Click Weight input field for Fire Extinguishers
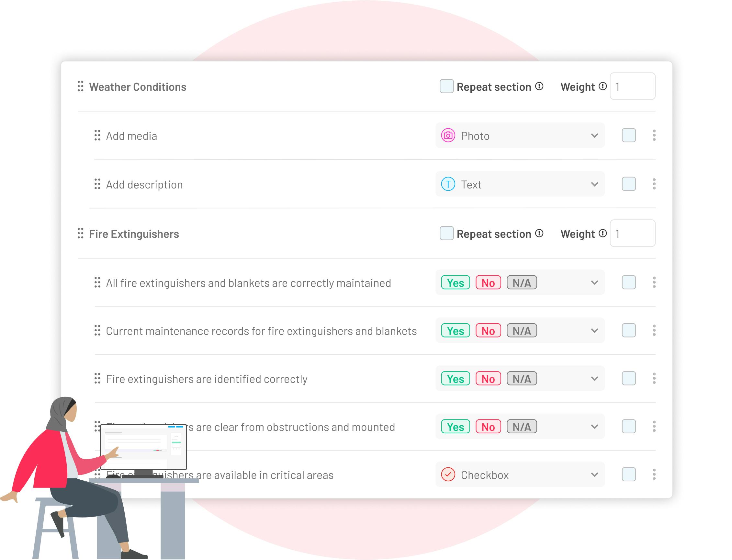This screenshot has height=560, width=732. point(633,233)
